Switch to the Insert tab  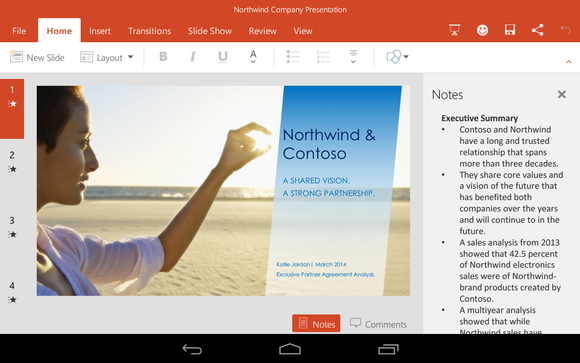click(x=100, y=31)
